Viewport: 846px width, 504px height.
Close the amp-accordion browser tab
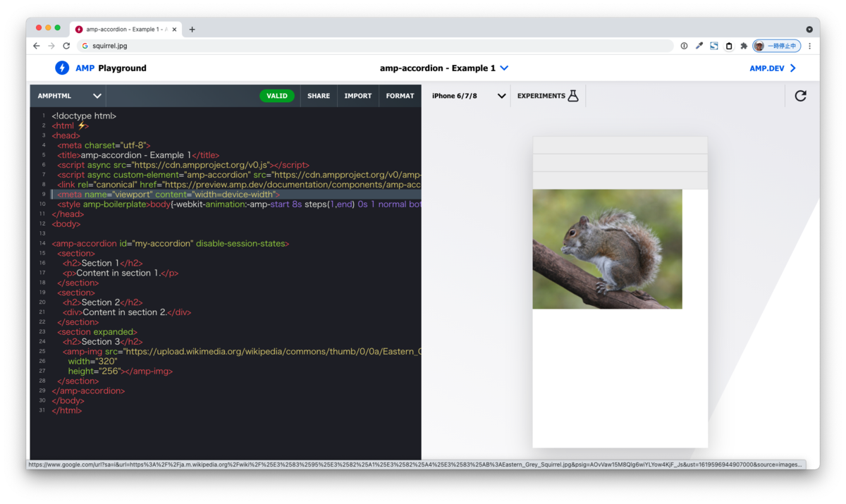(176, 30)
